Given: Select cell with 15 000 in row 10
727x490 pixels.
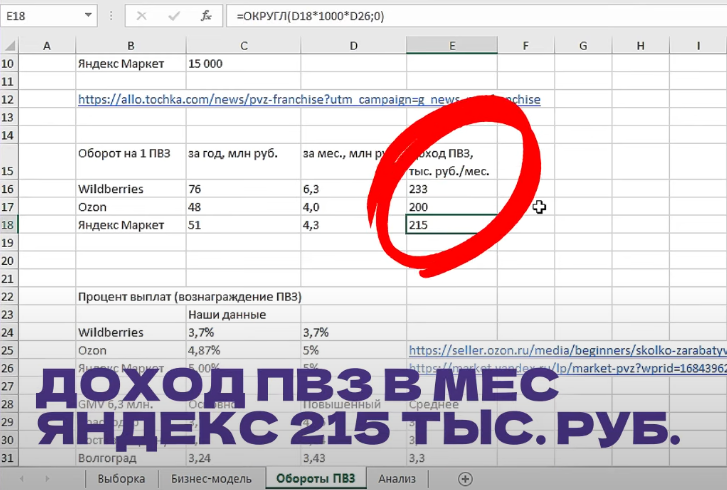Looking at the screenshot, I should point(243,64).
